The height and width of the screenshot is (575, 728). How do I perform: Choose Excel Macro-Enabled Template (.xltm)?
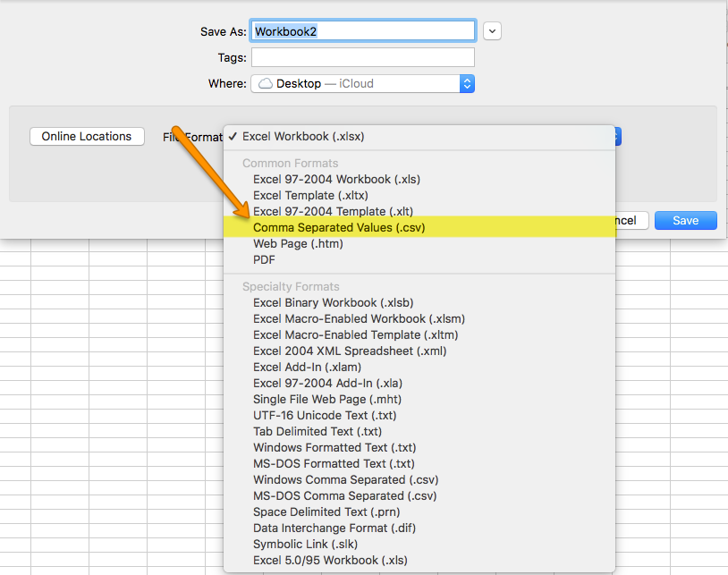click(x=419, y=335)
